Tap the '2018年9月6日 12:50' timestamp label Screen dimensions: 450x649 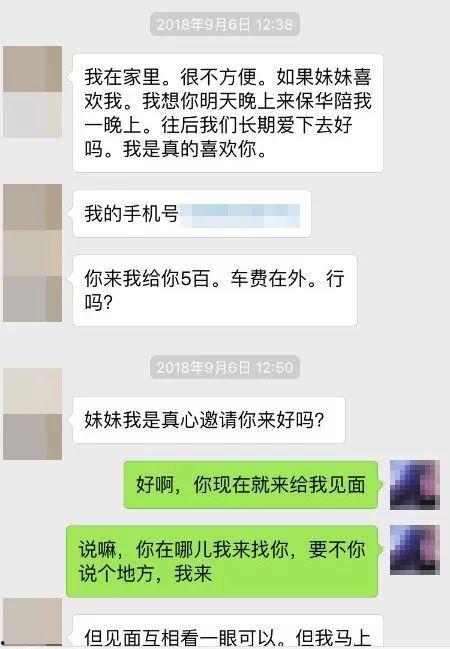(224, 367)
